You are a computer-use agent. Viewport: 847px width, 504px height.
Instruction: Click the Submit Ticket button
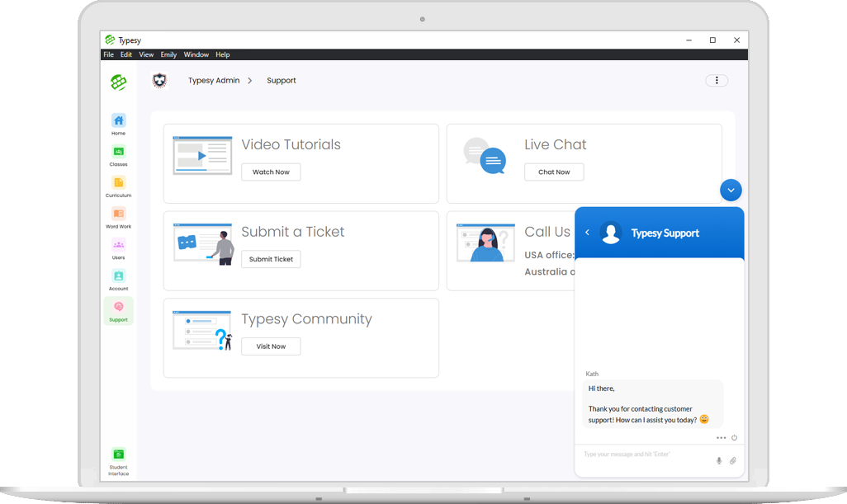(271, 259)
